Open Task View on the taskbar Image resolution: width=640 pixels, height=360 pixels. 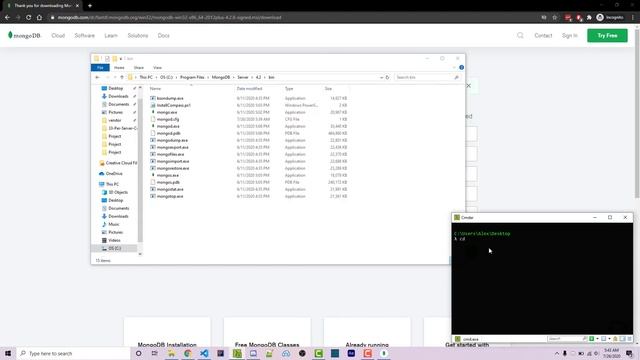(x=155, y=353)
